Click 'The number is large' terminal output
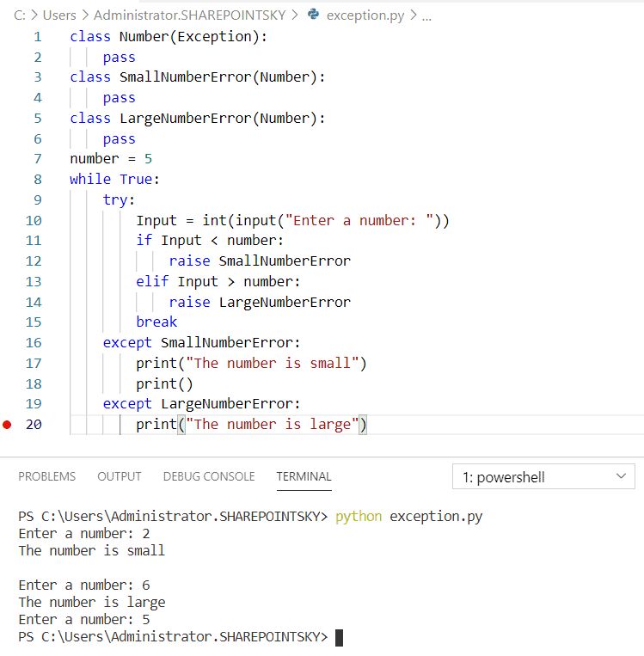Image resolution: width=644 pixels, height=656 pixels. (x=92, y=603)
